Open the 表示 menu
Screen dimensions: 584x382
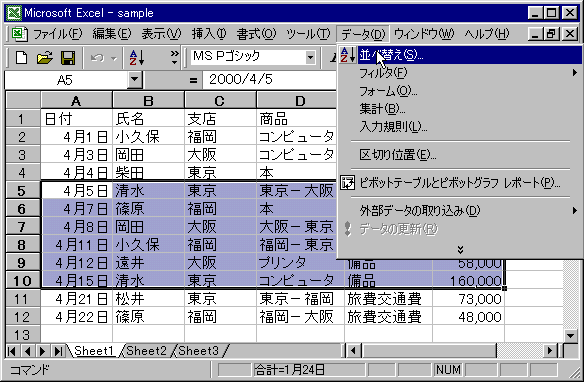(x=161, y=34)
